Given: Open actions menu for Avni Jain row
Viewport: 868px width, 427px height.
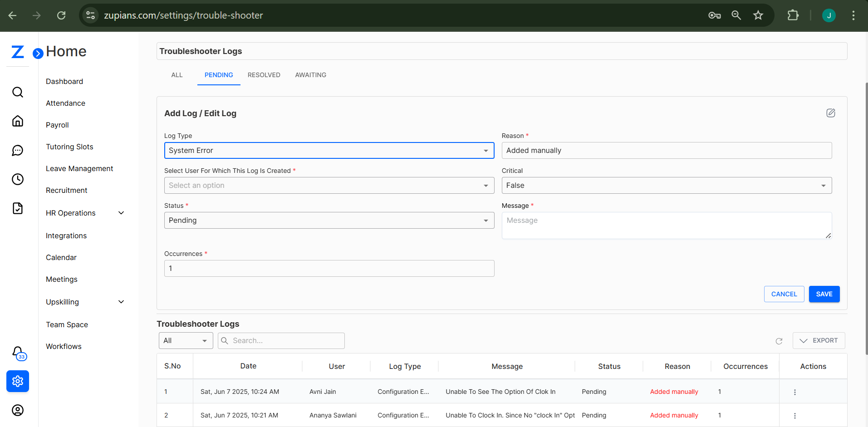Looking at the screenshot, I should (x=794, y=392).
